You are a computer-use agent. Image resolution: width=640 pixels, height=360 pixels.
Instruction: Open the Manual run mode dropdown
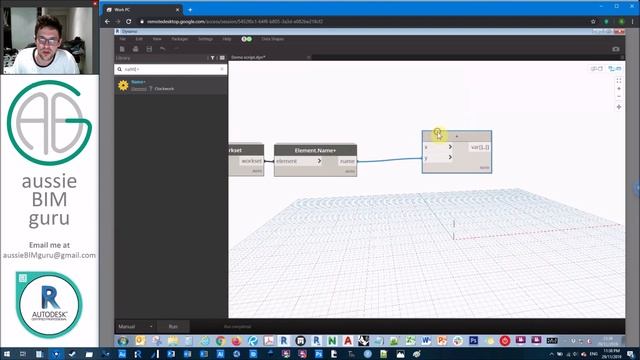point(135,327)
